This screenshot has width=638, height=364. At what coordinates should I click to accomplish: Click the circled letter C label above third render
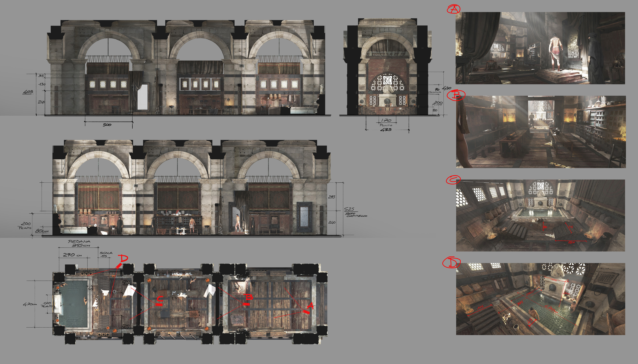point(453,180)
